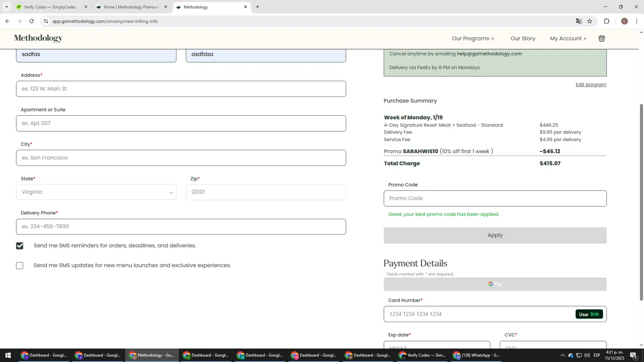Check SMS updates for new menu launches
This screenshot has width=644, height=362.
pos(20,265)
